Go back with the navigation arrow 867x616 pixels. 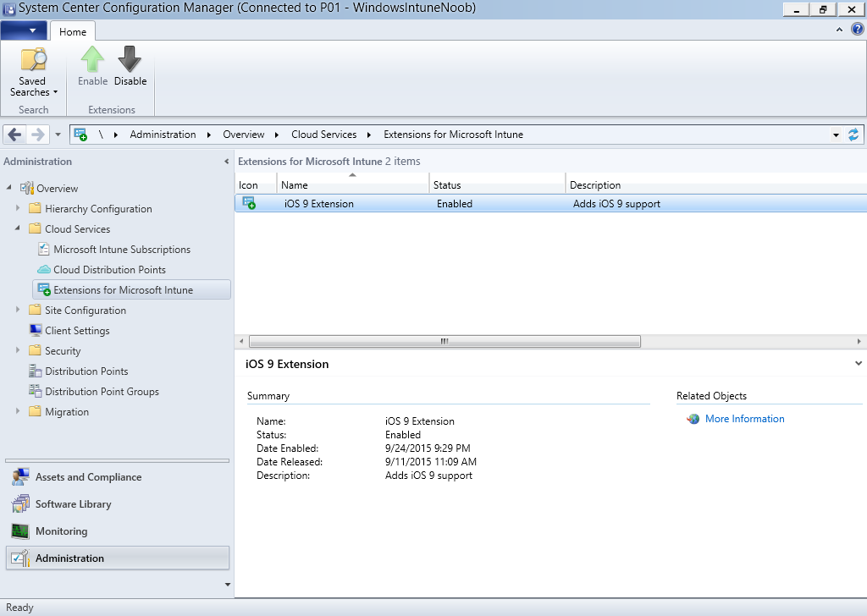coord(15,135)
